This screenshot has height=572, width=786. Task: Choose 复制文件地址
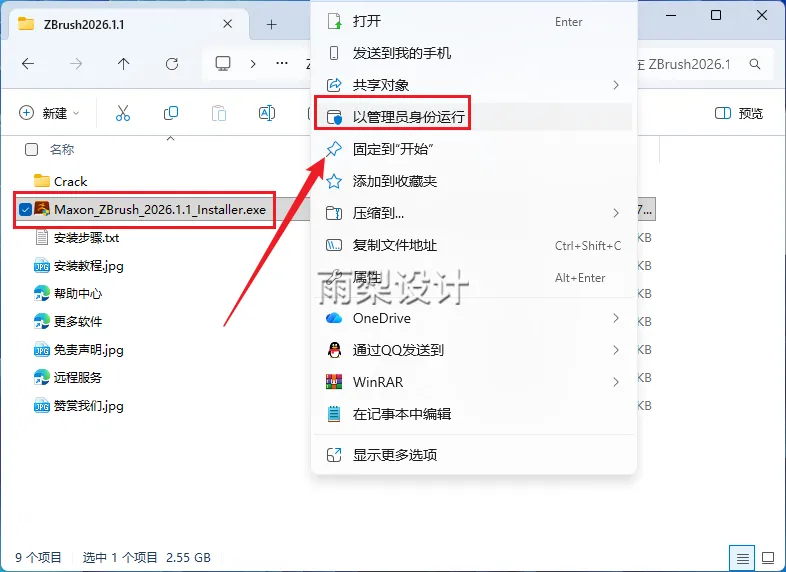coord(474,245)
